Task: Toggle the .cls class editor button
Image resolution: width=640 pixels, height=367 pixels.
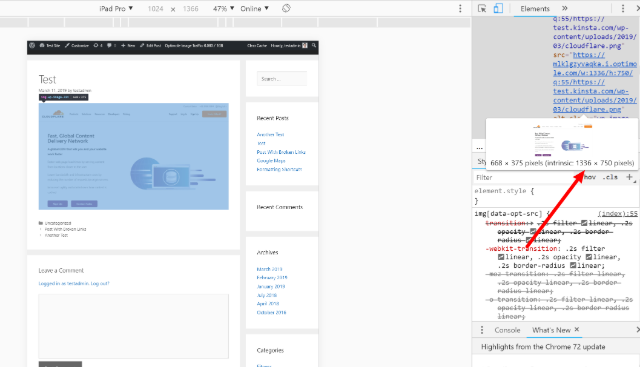Action: coord(611,177)
